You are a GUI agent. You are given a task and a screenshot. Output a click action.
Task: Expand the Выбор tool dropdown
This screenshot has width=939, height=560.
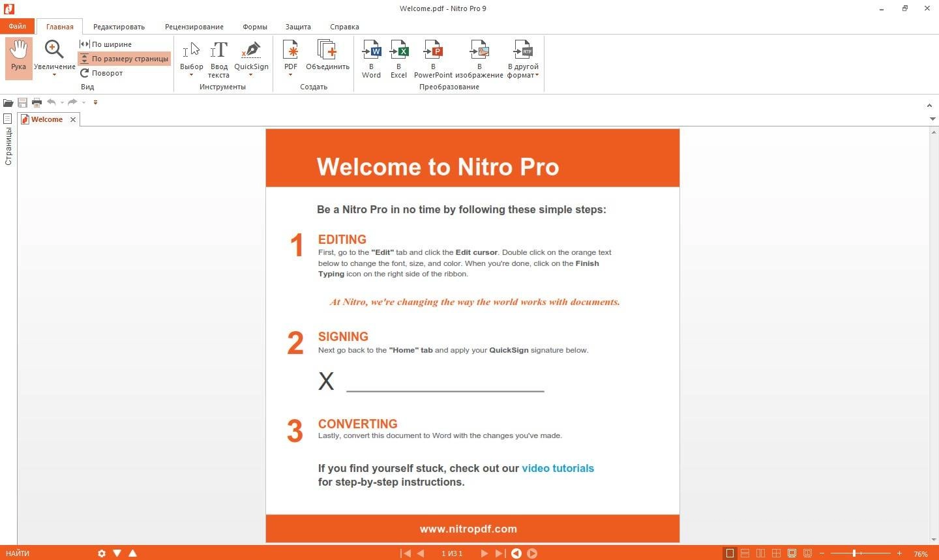click(x=191, y=75)
